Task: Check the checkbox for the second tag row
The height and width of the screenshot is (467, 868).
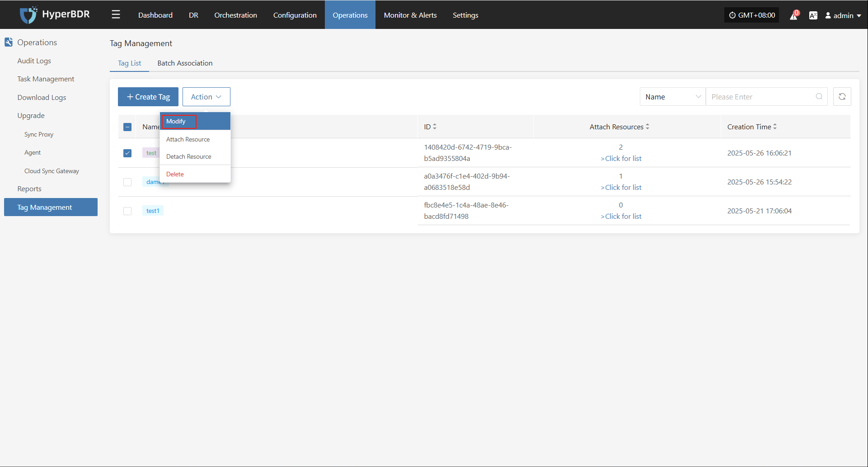Action: pos(127,182)
